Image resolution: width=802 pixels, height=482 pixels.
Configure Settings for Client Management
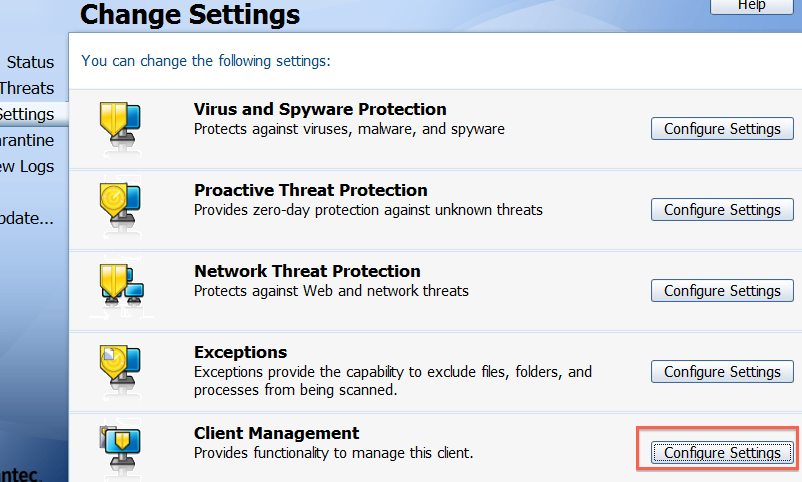722,453
